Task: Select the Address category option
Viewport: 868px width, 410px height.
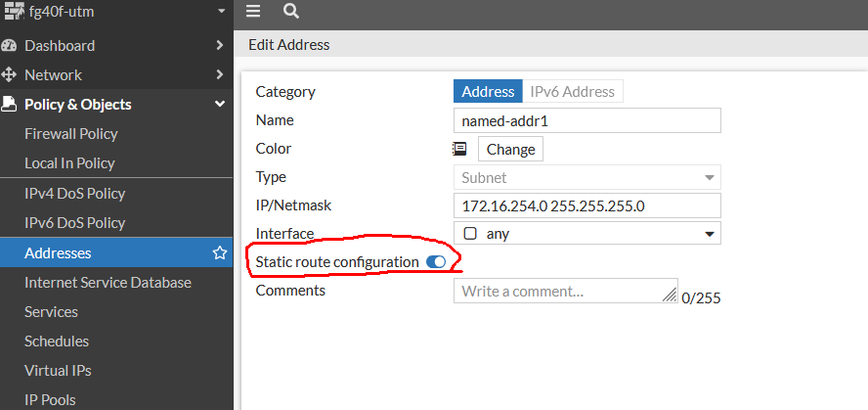Action: click(x=488, y=92)
